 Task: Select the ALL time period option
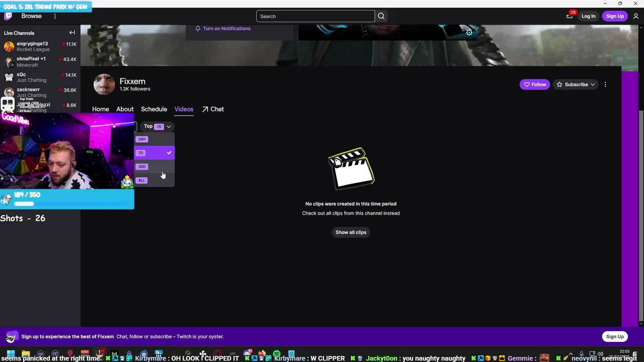(x=154, y=180)
